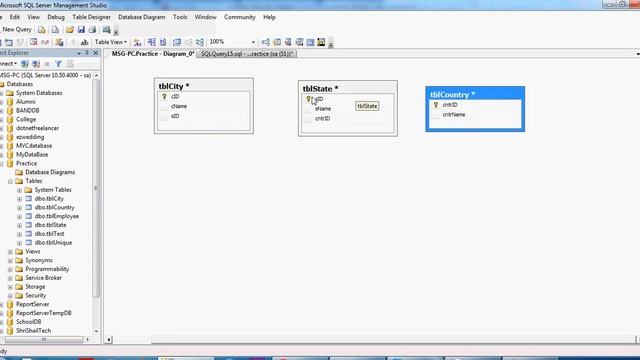Viewport: 640px width, 360px height.
Task: Select dbo.tblUnique in the tree
Action: pyautogui.click(x=53, y=242)
